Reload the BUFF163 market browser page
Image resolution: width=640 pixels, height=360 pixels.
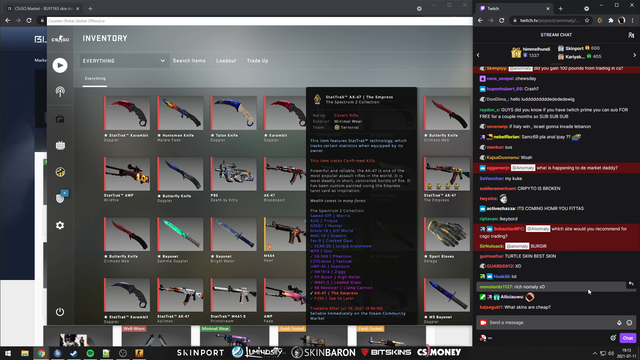29,20
